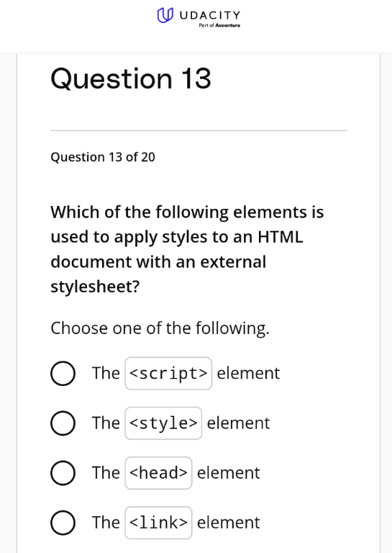
Task: Click the divider line below Question 13 heading
Action: point(199,130)
